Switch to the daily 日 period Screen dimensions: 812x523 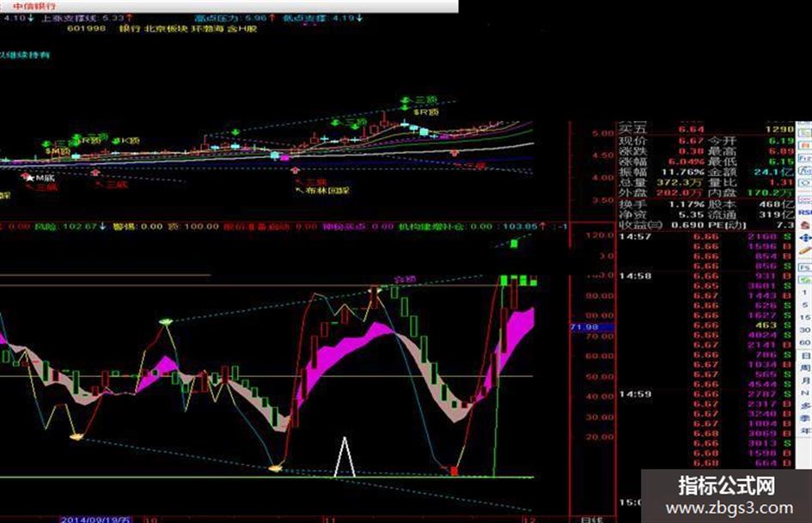(x=805, y=356)
